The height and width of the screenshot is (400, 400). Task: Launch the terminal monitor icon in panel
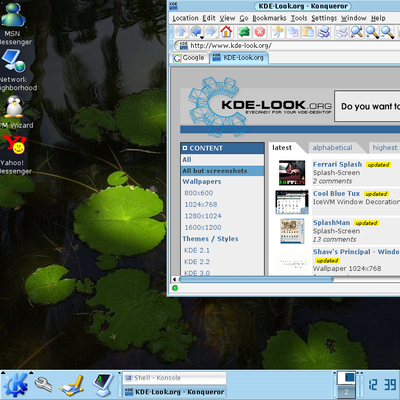(x=103, y=385)
